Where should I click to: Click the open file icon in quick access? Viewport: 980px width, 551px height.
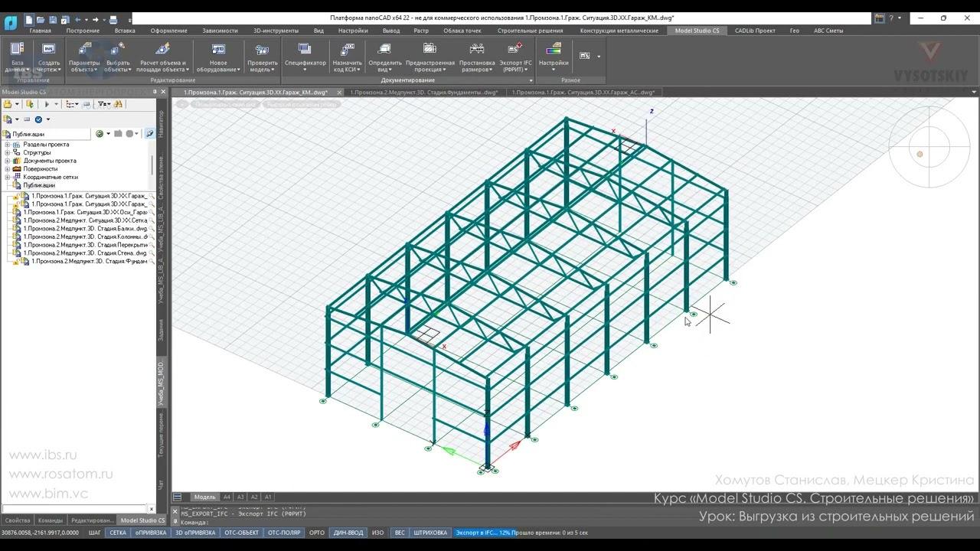pyautogui.click(x=41, y=19)
